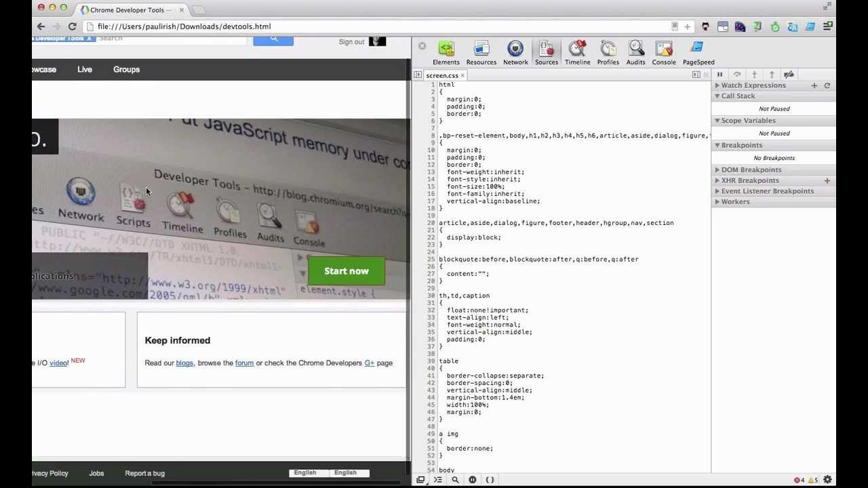The width and height of the screenshot is (868, 488).
Task: Open the PageSpeed panel
Action: [698, 53]
